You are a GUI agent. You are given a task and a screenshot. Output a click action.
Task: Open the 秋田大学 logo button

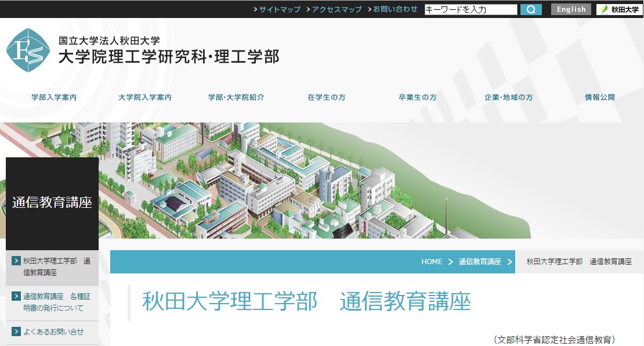620,9
